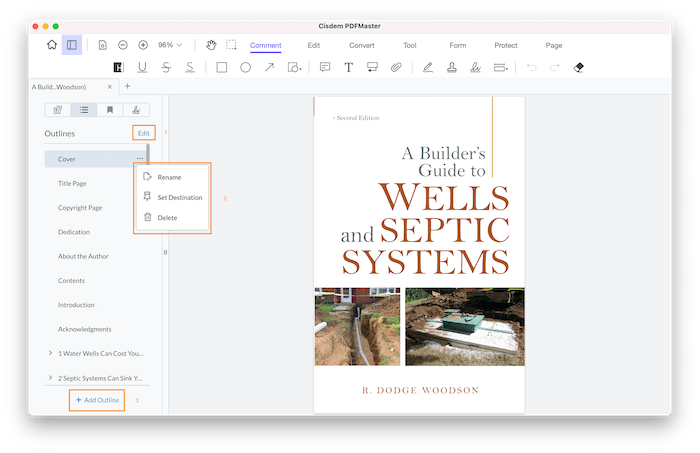The image size is (700, 453).
Task: Select the Eraser tool
Action: coord(579,67)
